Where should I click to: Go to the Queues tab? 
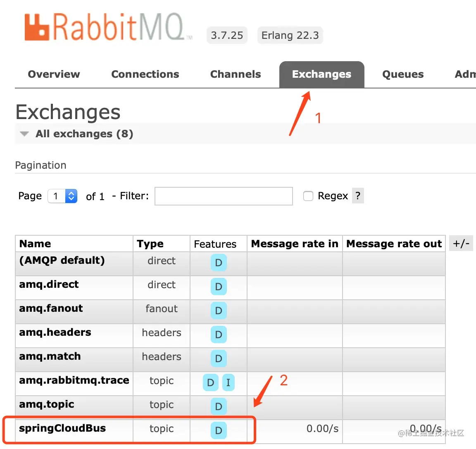point(403,74)
